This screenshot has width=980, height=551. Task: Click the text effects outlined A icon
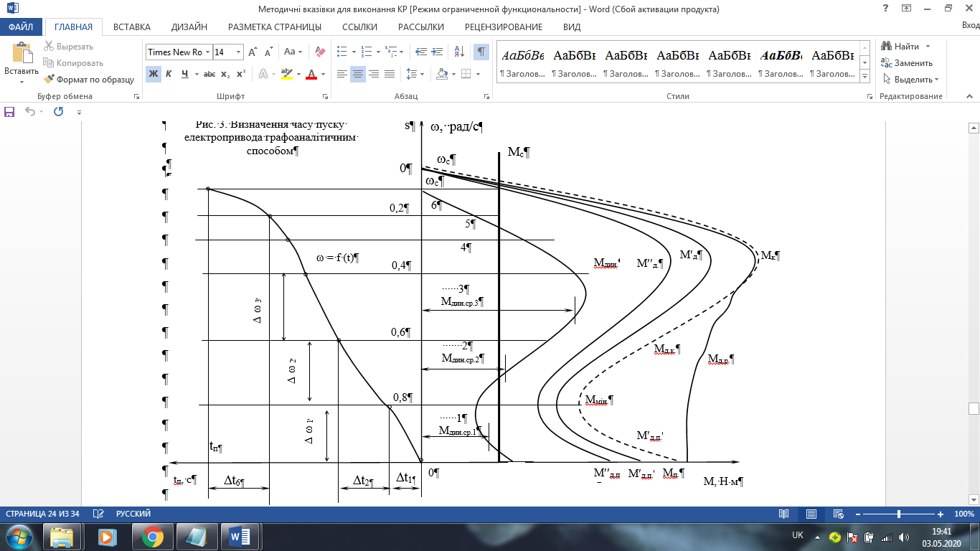[263, 74]
